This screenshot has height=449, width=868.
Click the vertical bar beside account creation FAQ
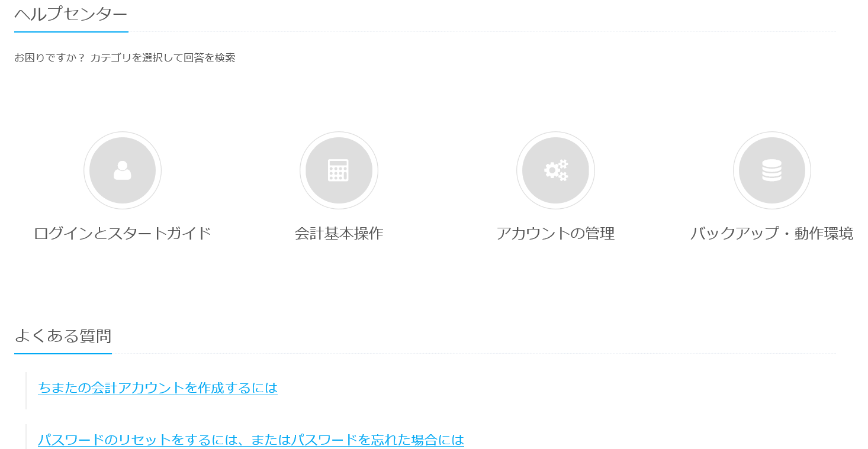pos(26,390)
